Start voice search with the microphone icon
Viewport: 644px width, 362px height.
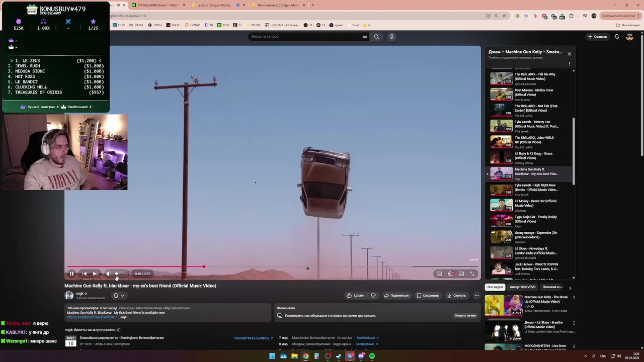pos(391,36)
